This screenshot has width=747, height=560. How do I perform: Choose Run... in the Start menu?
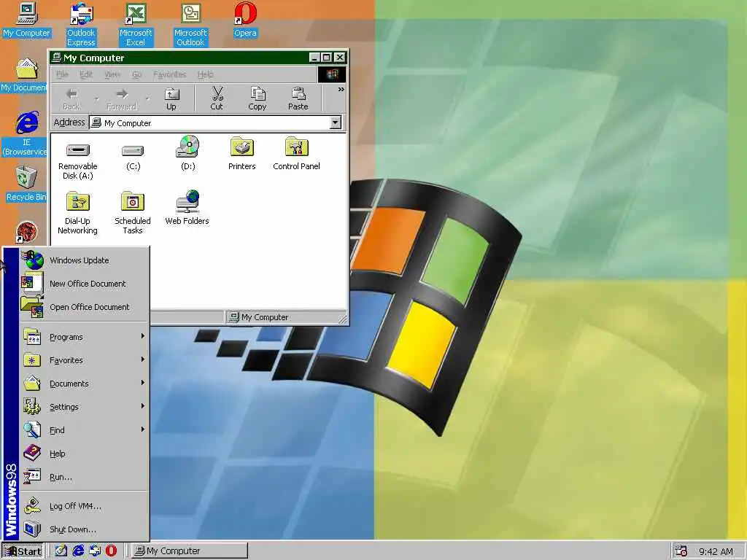pos(85,477)
